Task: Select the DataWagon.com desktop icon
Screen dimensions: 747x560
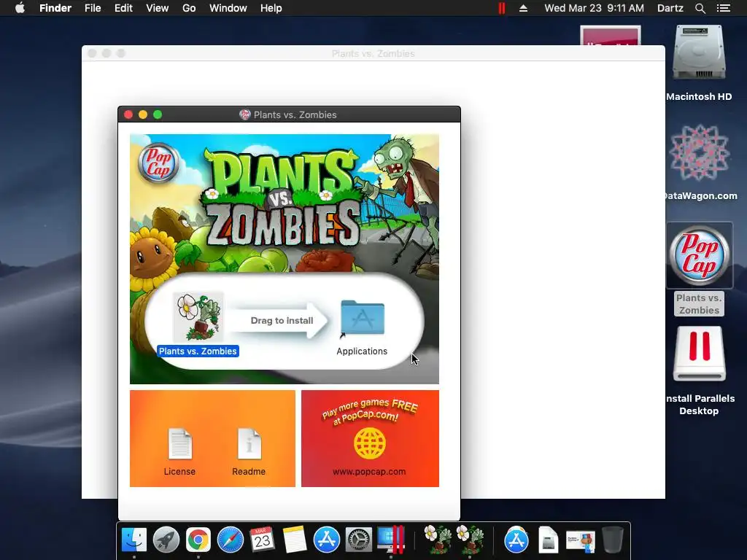Action: 699,153
